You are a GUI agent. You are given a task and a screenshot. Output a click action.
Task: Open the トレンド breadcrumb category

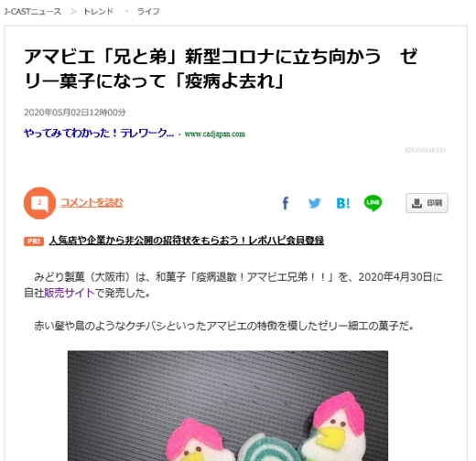click(x=98, y=12)
